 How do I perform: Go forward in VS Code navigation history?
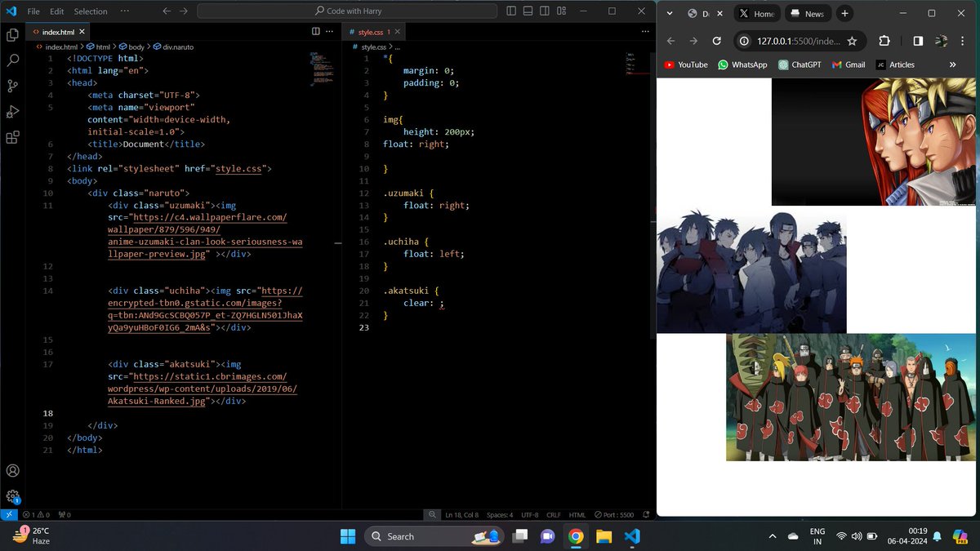click(x=185, y=11)
